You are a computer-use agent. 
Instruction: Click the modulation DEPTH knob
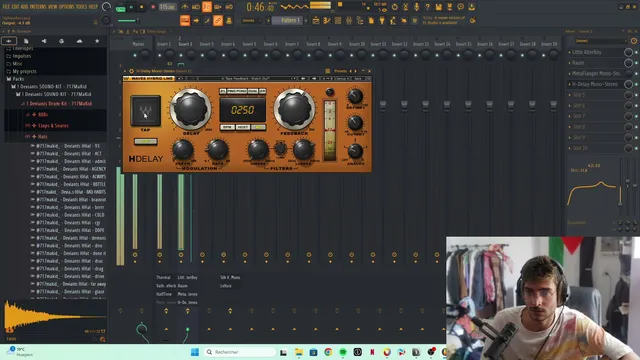pos(182,150)
